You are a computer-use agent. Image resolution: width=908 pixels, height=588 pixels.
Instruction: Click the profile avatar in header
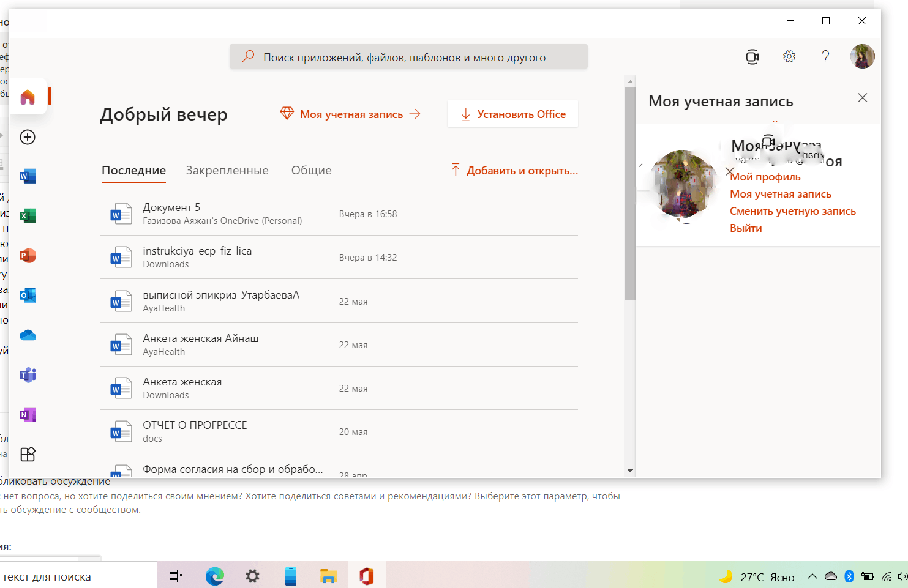click(862, 56)
